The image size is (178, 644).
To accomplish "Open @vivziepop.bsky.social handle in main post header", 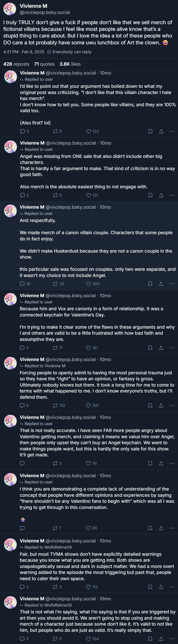I will (x=45, y=12).
